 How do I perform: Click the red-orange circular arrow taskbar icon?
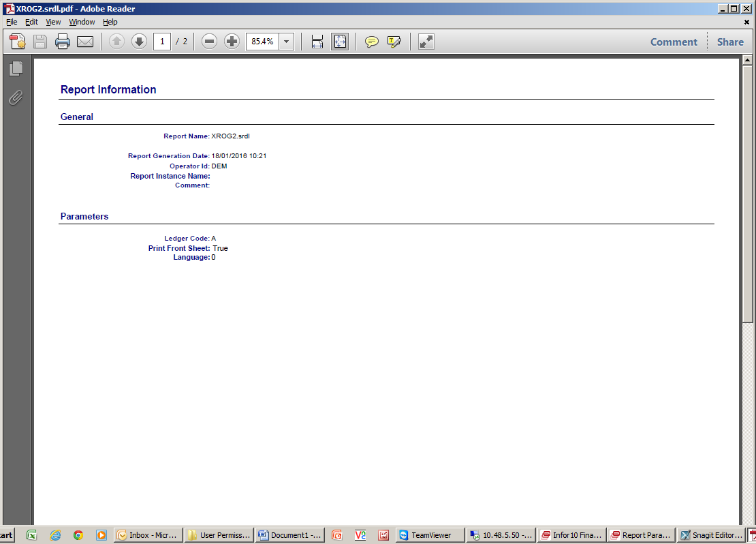pyautogui.click(x=336, y=535)
